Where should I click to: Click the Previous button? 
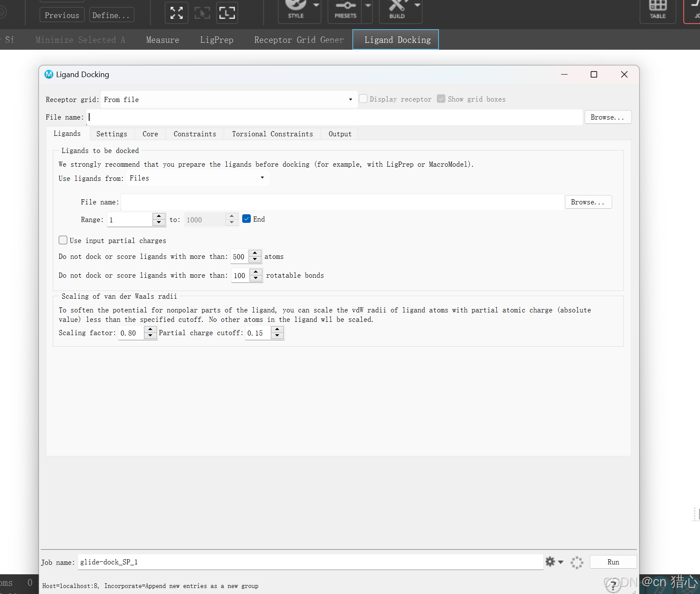point(62,15)
